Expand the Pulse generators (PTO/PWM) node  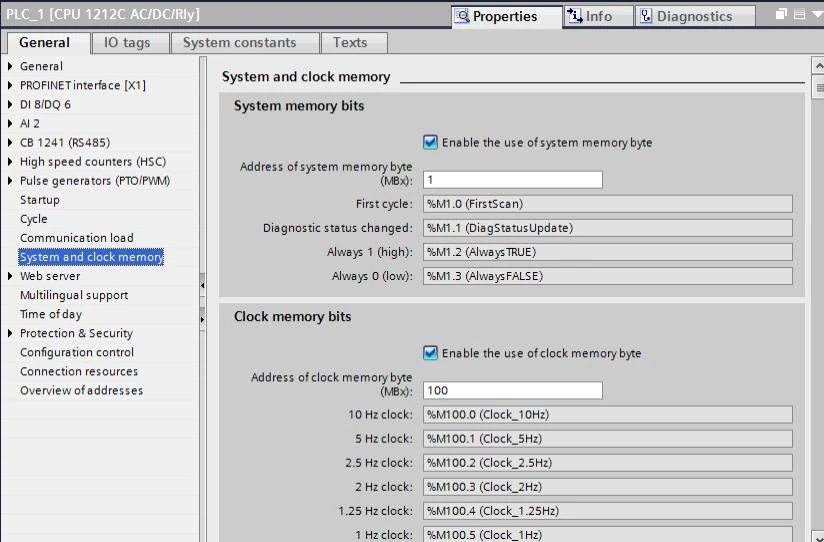coord(11,181)
